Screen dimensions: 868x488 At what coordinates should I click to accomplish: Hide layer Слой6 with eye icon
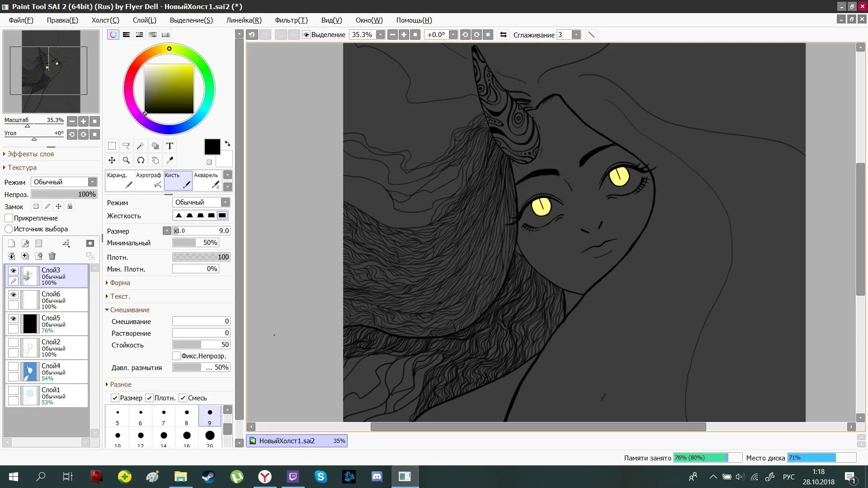coord(14,295)
